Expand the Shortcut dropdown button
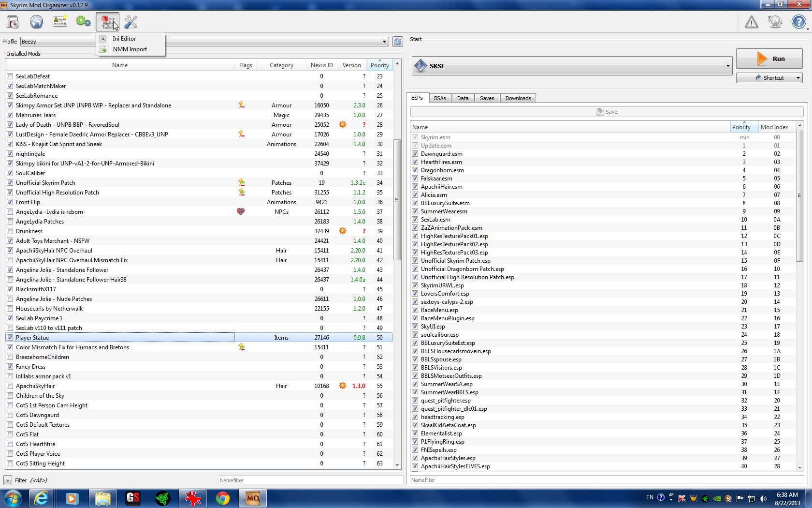This screenshot has width=812, height=508. click(797, 78)
